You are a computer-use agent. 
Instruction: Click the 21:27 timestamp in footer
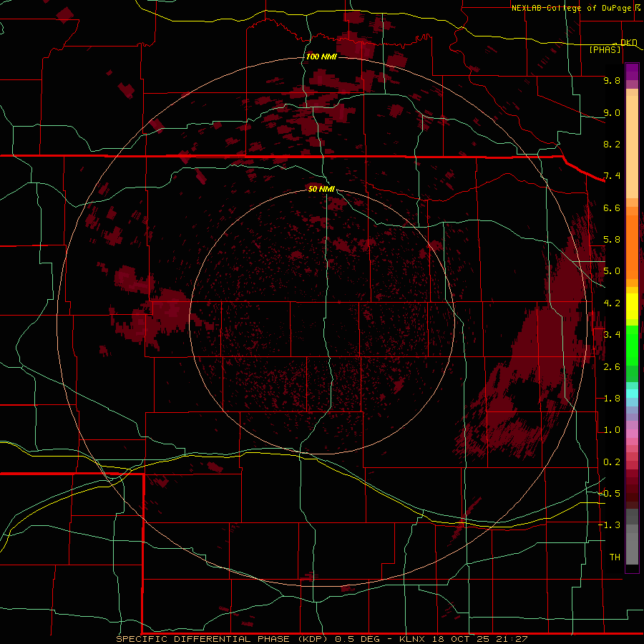[x=511, y=639]
